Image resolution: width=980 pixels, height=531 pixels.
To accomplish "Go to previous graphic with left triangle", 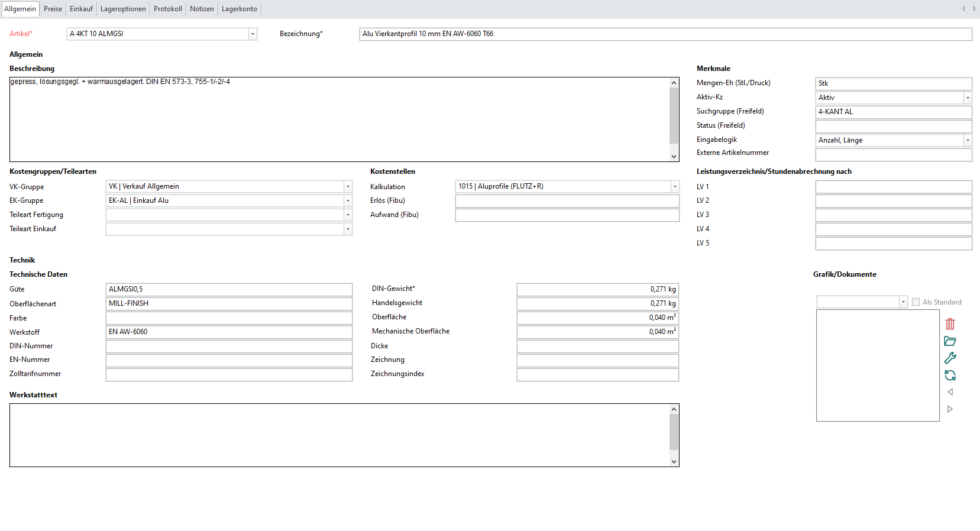I will click(950, 392).
